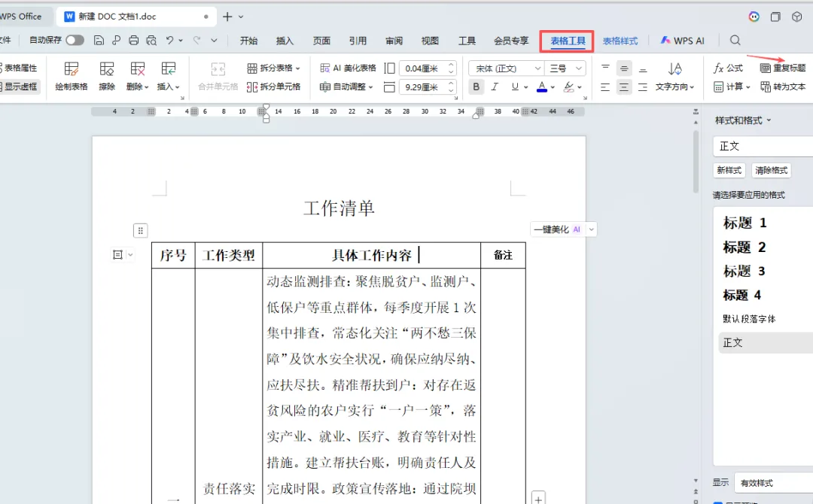Align text right in the cell
The width and height of the screenshot is (813, 504).
pos(643,87)
